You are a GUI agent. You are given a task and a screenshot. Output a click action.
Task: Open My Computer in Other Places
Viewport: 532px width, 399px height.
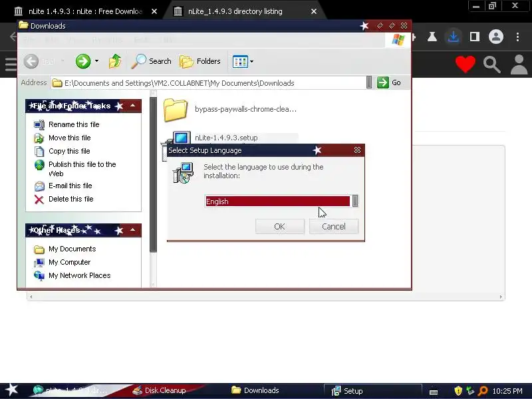click(70, 262)
